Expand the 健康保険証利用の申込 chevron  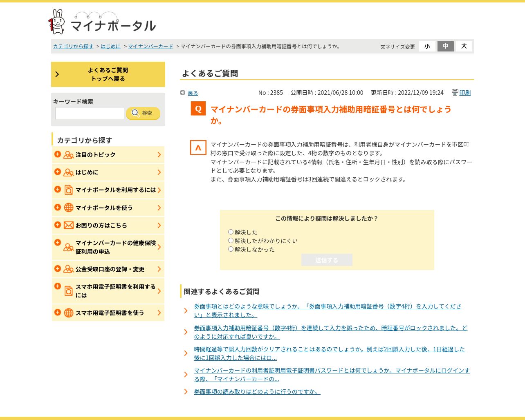pyautogui.click(x=159, y=247)
